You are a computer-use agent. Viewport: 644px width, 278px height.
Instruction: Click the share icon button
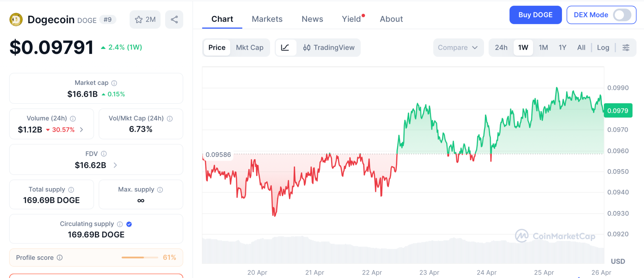[x=174, y=19]
